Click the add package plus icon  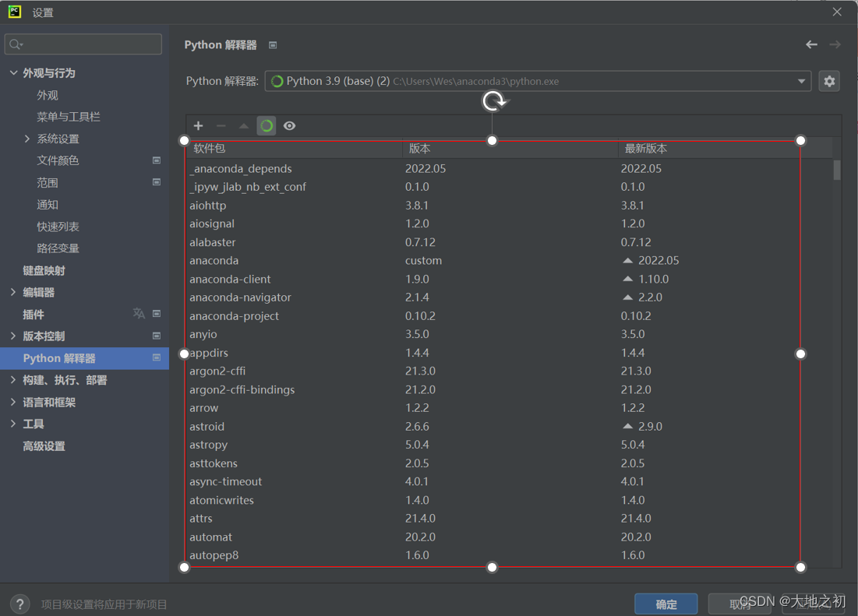(x=198, y=126)
